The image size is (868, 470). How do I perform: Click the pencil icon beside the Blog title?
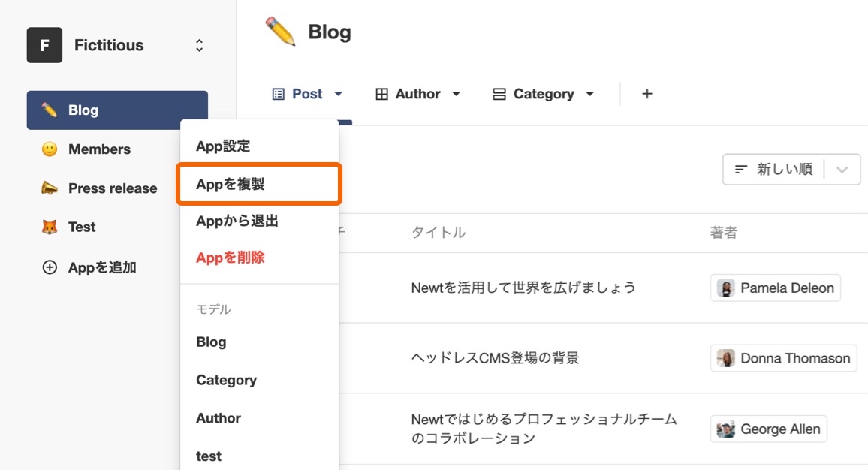279,30
